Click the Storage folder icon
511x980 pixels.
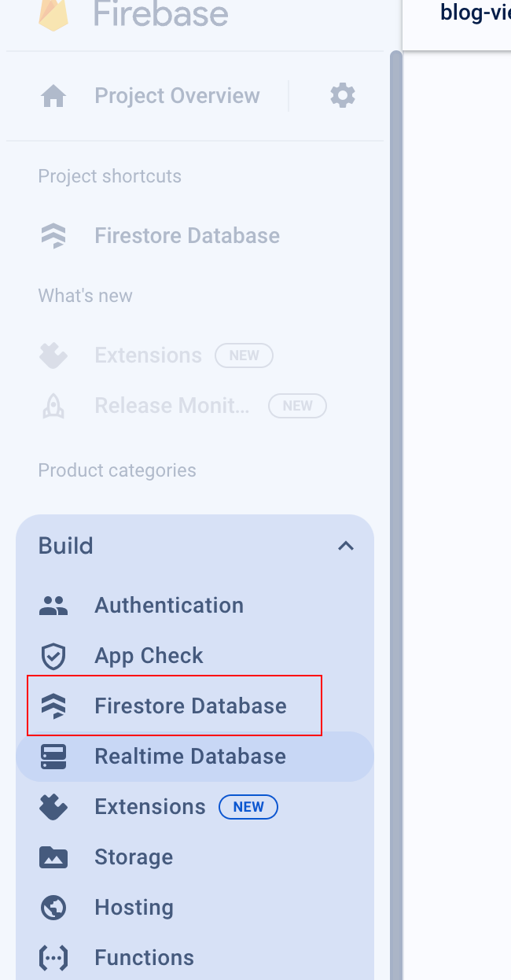click(53, 857)
